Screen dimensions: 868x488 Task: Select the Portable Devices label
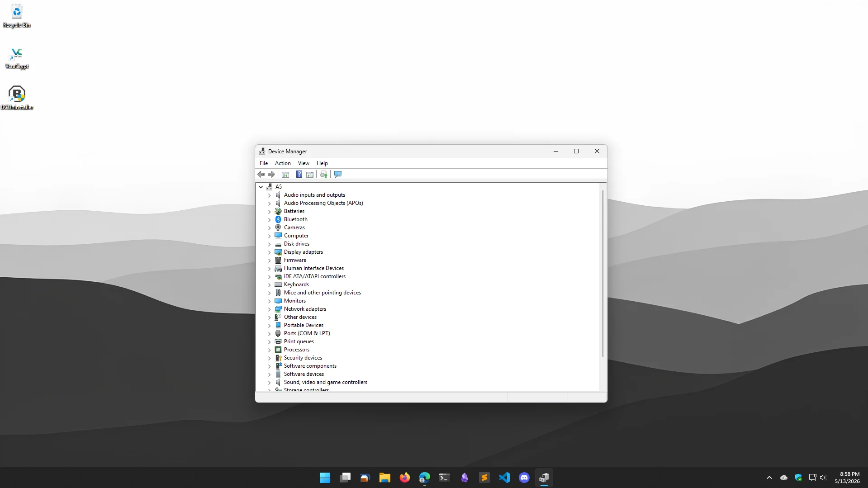coord(304,325)
